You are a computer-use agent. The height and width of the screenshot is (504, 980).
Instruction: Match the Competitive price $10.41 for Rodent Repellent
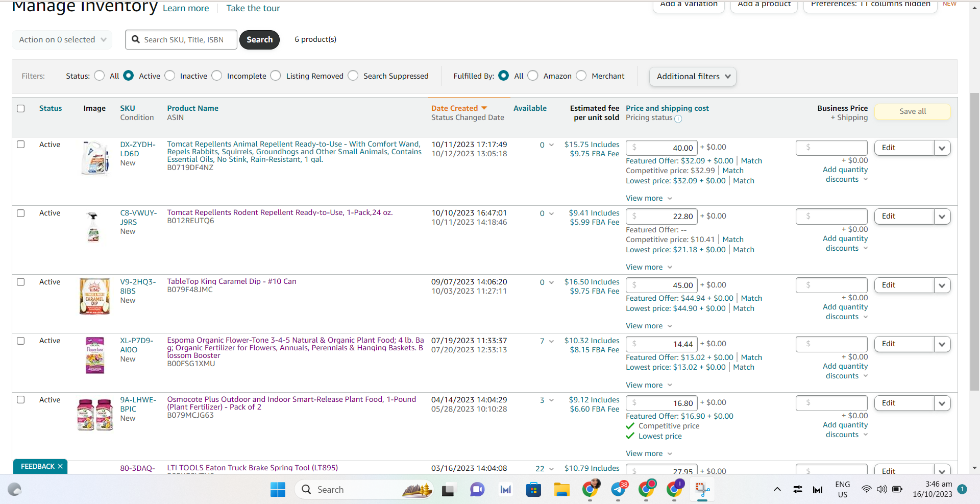pyautogui.click(x=733, y=239)
